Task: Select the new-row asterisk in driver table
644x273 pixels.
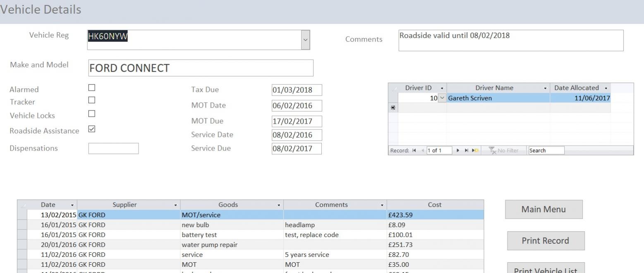Action: point(393,108)
